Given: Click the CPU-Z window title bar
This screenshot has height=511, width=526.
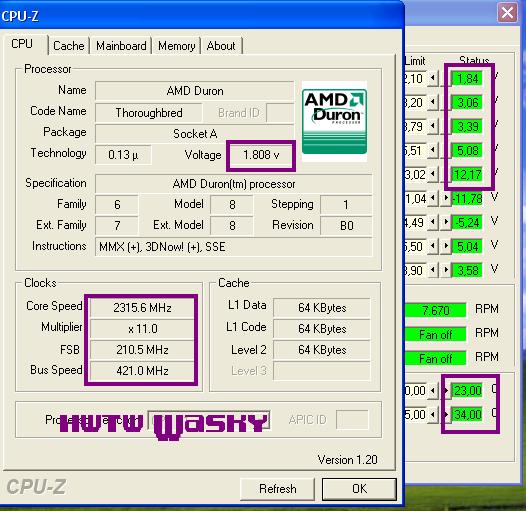Looking at the screenshot, I should 201,15.
